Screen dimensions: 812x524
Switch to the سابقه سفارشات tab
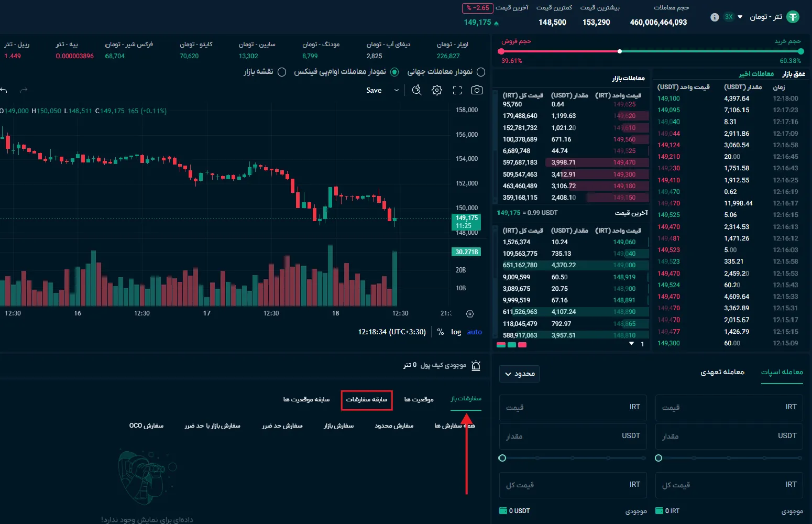pyautogui.click(x=366, y=400)
